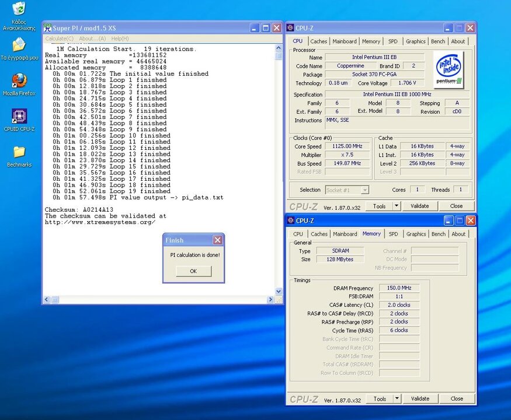511x420 pixels.
Task: Click Tools button in lower CPU-Z
Action: point(380,398)
